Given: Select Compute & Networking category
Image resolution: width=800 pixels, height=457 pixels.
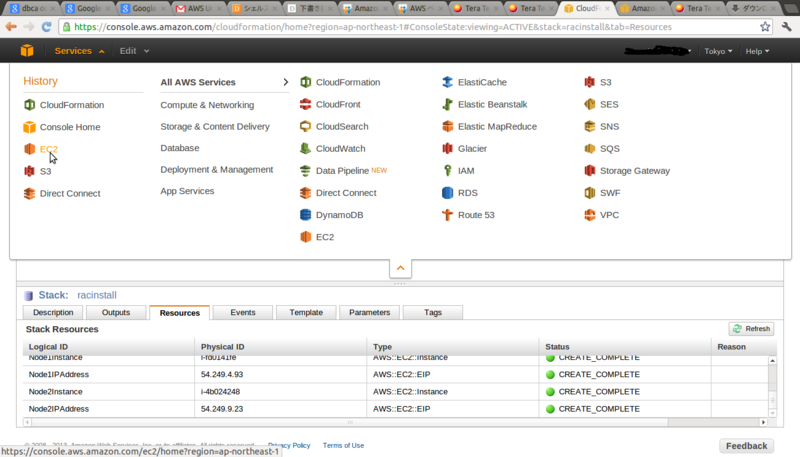Looking at the screenshot, I should (207, 105).
